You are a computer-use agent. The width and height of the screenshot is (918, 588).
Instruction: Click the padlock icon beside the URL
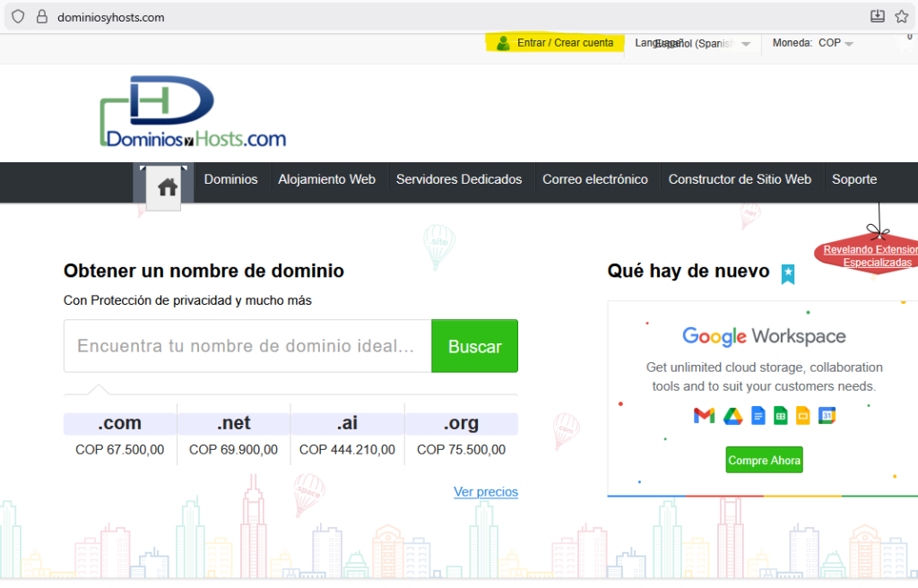click(x=41, y=15)
